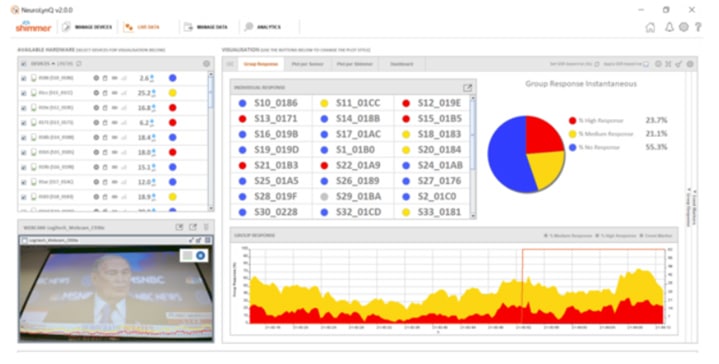
Task: Click the grey square button on the webcam overlay
Action: (x=187, y=255)
